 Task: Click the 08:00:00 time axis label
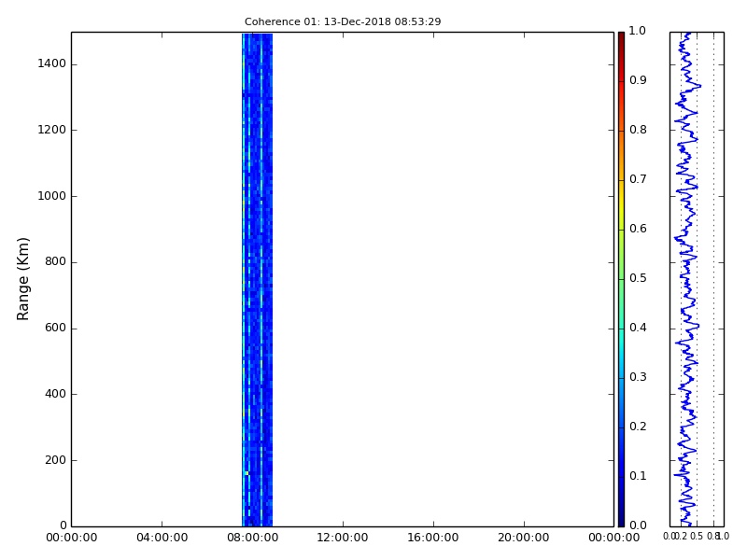tap(252, 538)
